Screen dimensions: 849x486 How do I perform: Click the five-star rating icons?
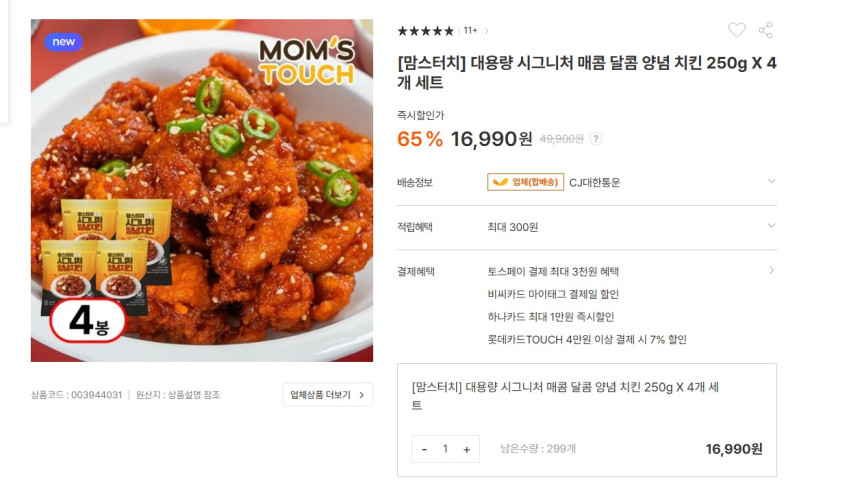[425, 31]
